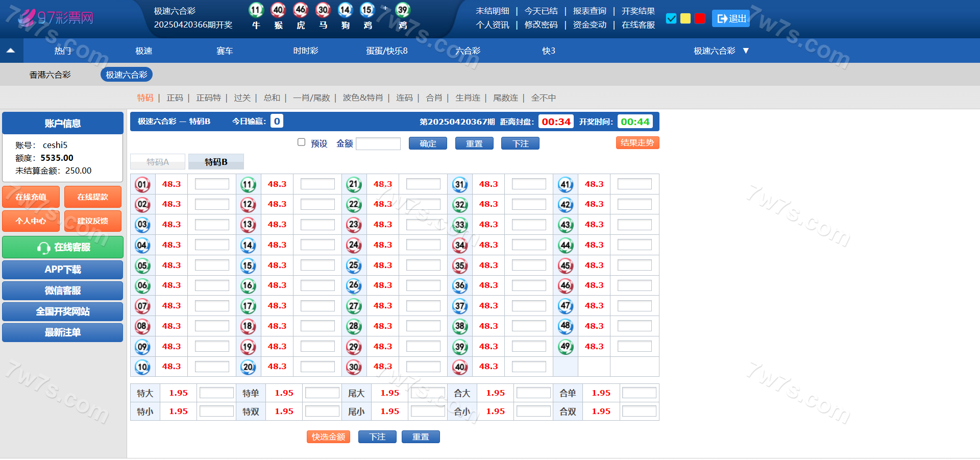The height and width of the screenshot is (460, 980).
Task: Click the 金额 amount input field
Action: (378, 144)
